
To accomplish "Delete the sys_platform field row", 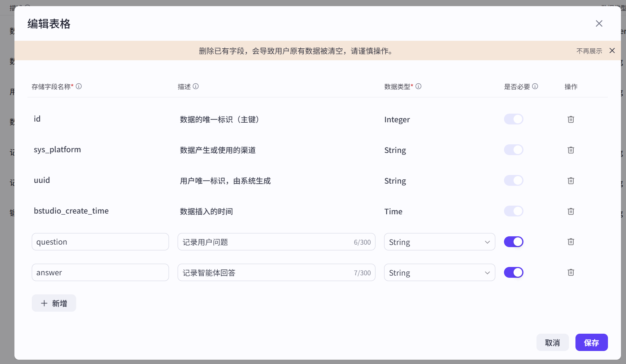I will 570,150.
